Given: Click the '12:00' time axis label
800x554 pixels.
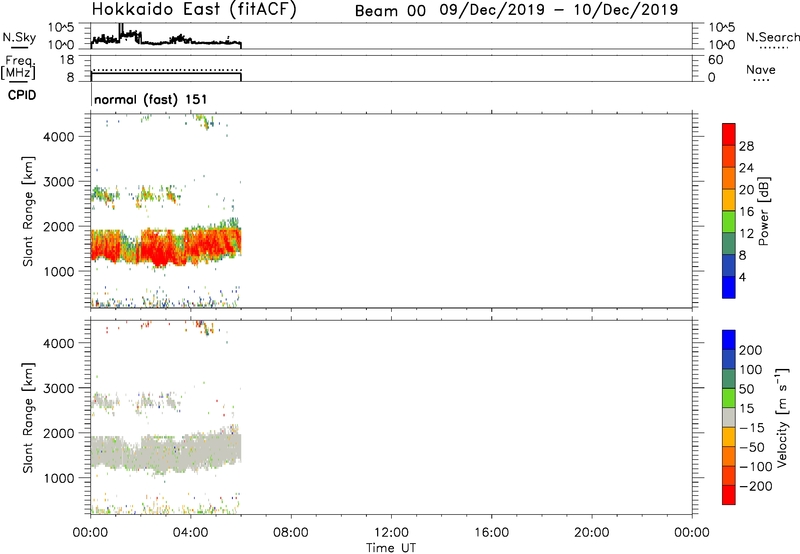Looking at the screenshot, I should pyautogui.click(x=391, y=533).
